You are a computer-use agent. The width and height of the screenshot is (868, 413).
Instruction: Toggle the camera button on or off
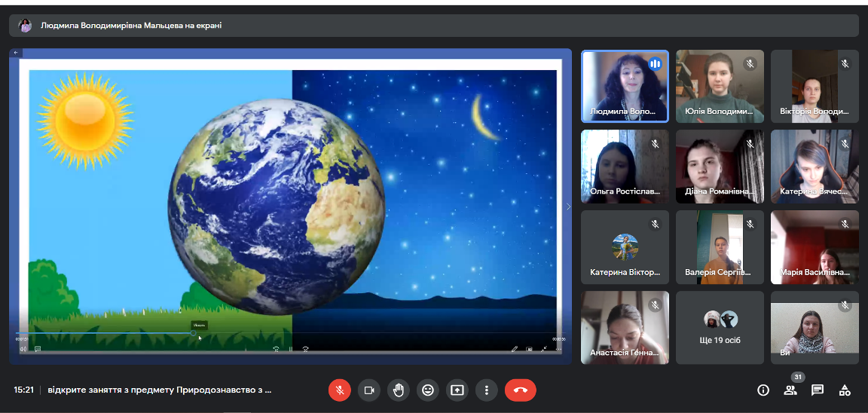pyautogui.click(x=369, y=390)
